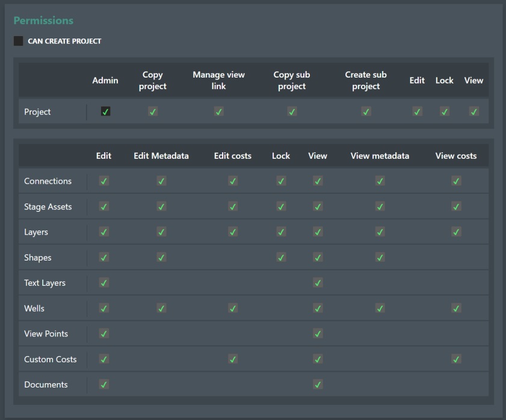
Task: Toggle Edit costs for Custom Costs
Action: pos(233,359)
